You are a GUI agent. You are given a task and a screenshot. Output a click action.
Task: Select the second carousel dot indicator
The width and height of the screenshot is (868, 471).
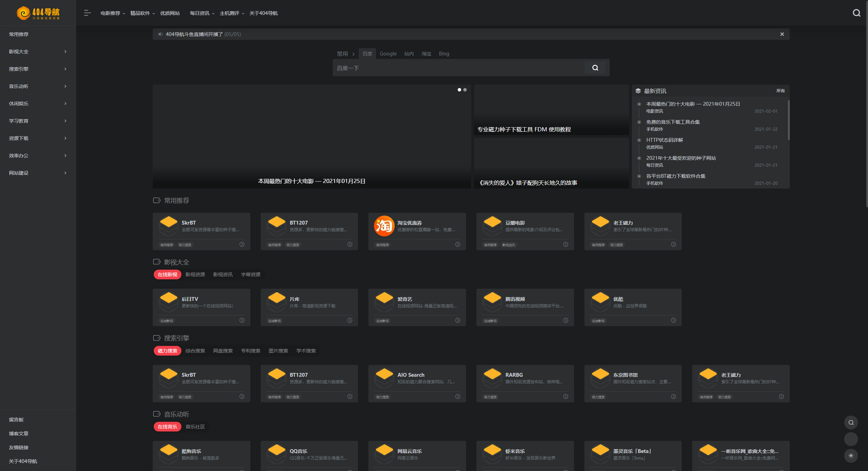point(465,90)
